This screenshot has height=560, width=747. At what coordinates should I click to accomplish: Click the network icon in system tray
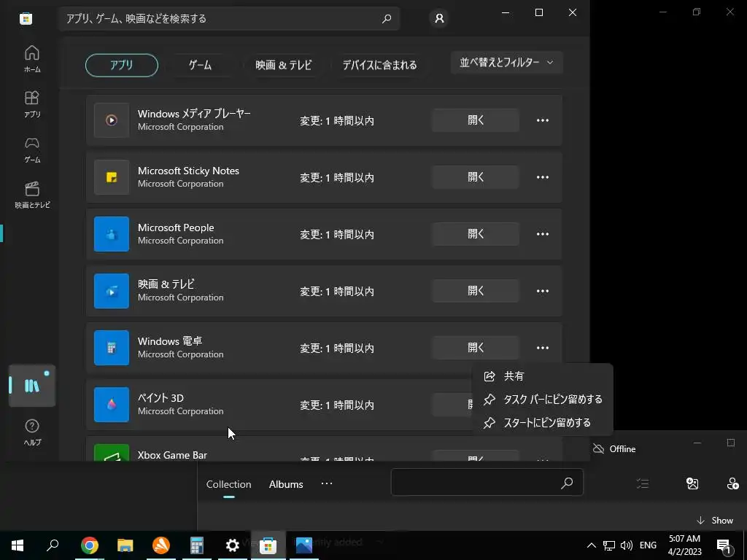coord(609,545)
